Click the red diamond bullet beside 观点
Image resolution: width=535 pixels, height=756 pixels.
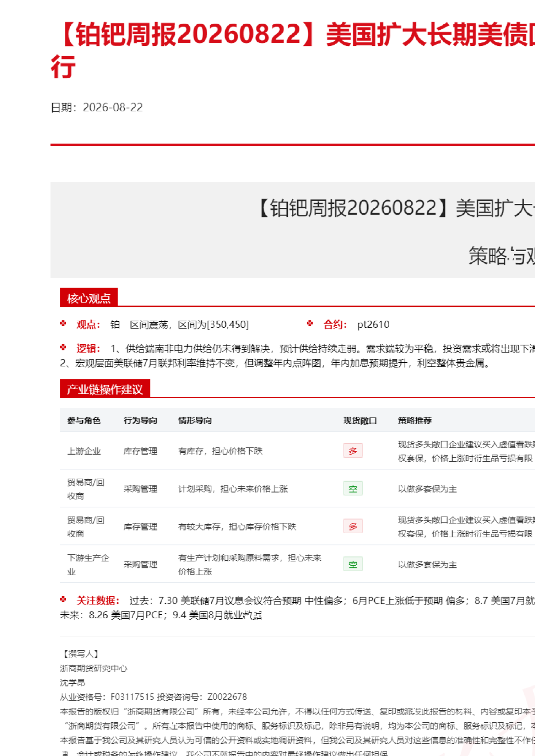[63, 324]
